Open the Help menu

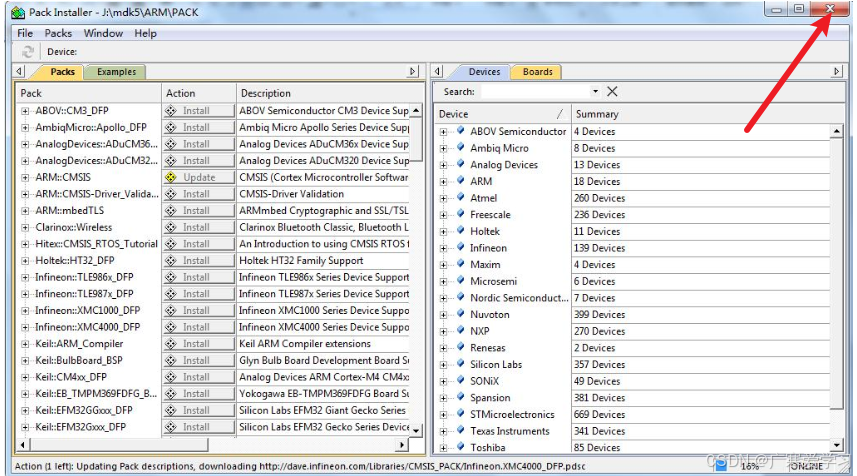pyautogui.click(x=145, y=33)
